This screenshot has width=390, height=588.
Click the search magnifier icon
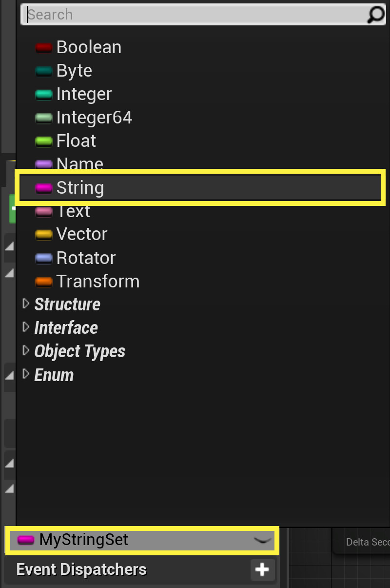pos(374,15)
